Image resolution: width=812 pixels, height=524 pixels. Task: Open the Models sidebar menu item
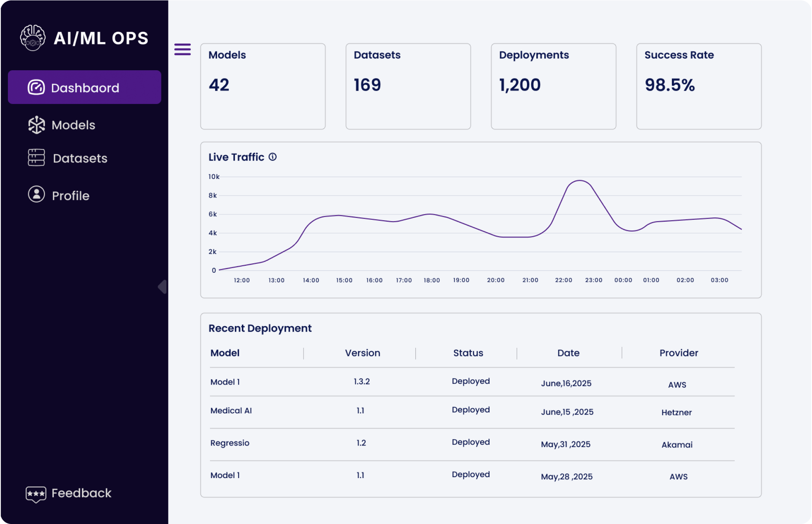[73, 125]
